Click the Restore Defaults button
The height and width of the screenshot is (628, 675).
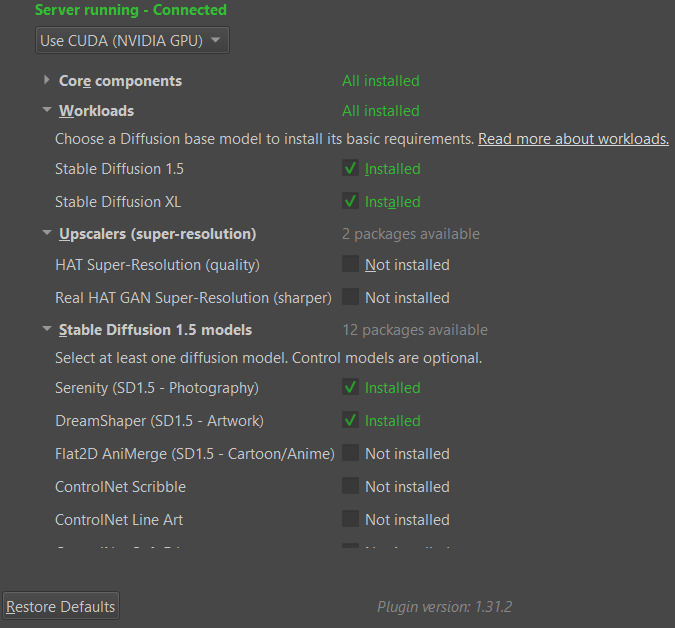coord(61,606)
